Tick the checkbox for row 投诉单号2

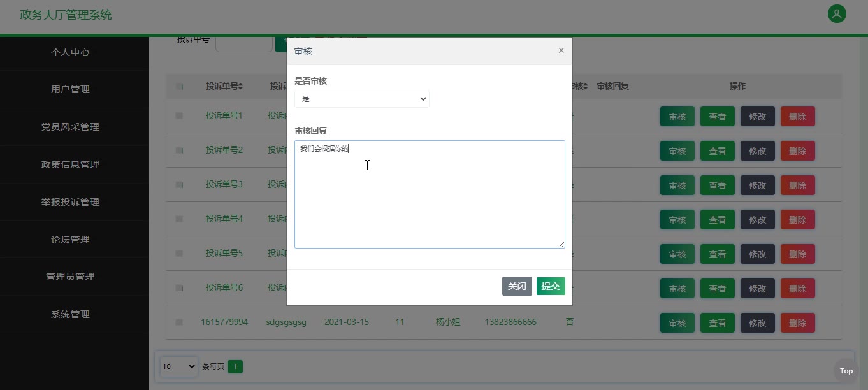pos(179,150)
